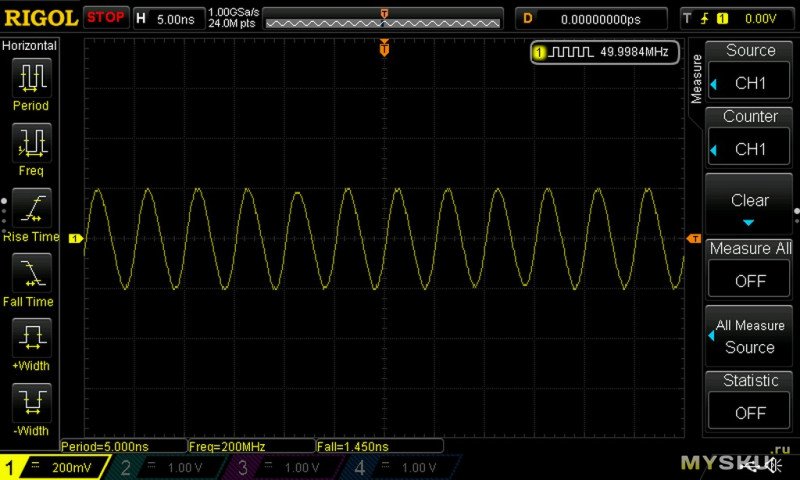The width and height of the screenshot is (800, 480).
Task: Choose the Rise Time measurement icon
Action: 31,208
